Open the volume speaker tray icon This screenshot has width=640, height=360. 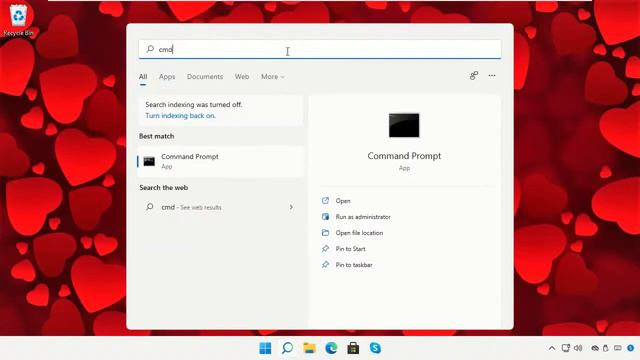(578, 348)
